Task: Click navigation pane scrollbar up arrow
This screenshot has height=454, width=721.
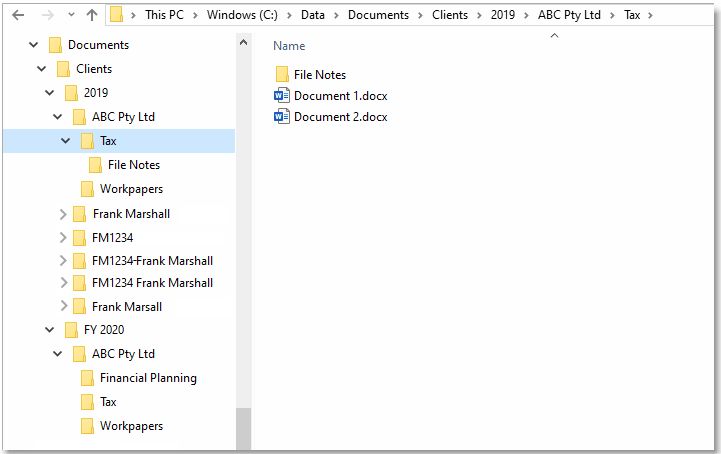Action: tap(244, 42)
